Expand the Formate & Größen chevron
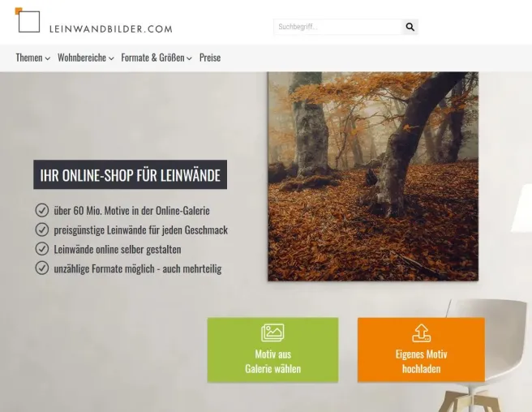532x412 pixels. (x=189, y=58)
